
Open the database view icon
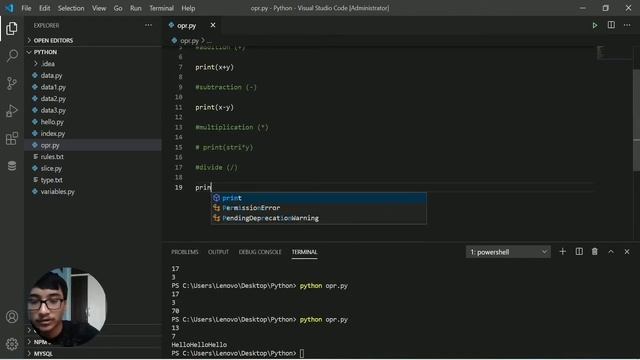(x=12, y=166)
